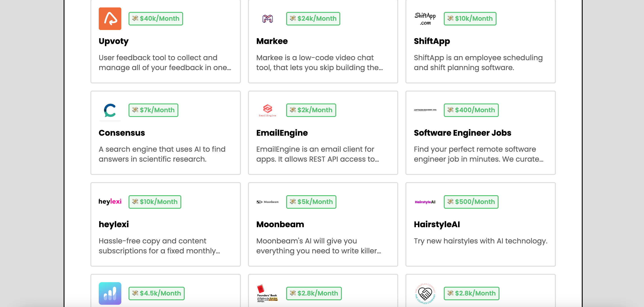Image resolution: width=644 pixels, height=307 pixels.
Task: Click the orange Upvoty logo icon
Action: (x=110, y=19)
